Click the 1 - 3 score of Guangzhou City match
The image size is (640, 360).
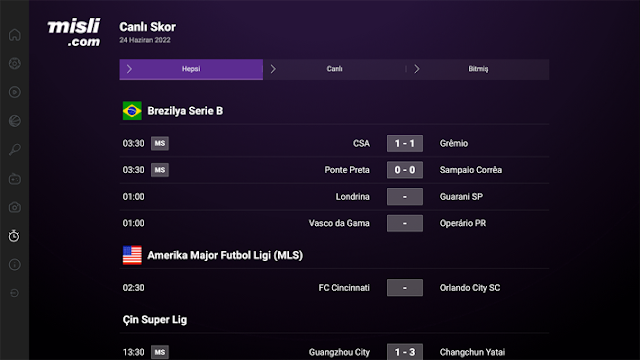pos(405,352)
